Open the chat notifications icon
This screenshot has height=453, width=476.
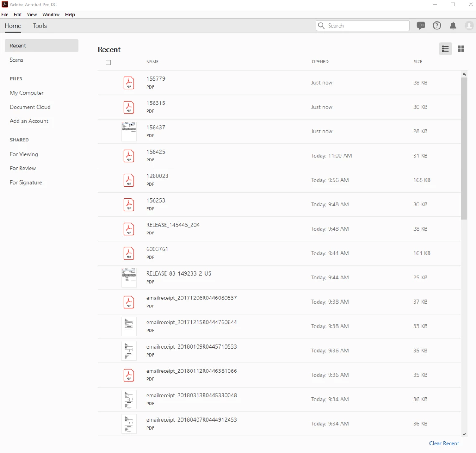(421, 26)
